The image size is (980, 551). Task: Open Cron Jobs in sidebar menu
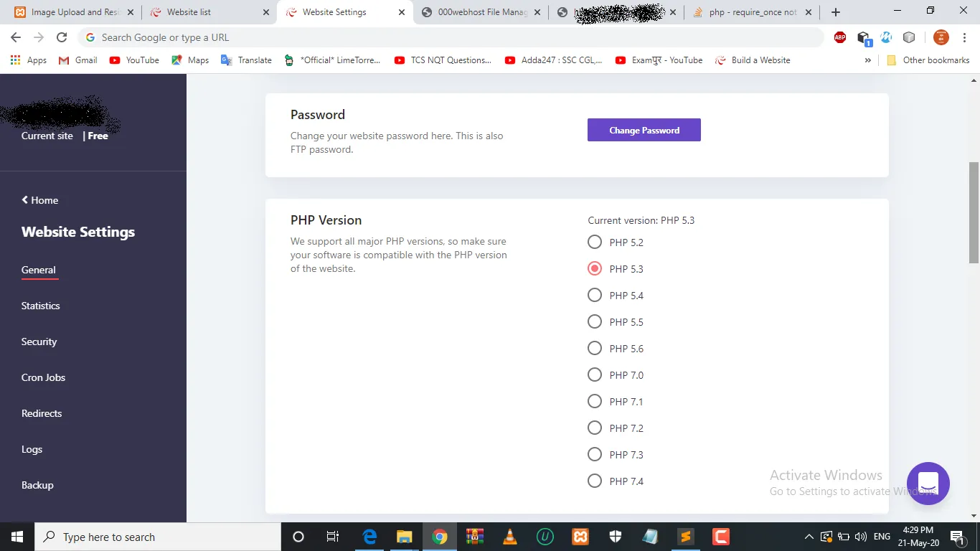pyautogui.click(x=43, y=377)
